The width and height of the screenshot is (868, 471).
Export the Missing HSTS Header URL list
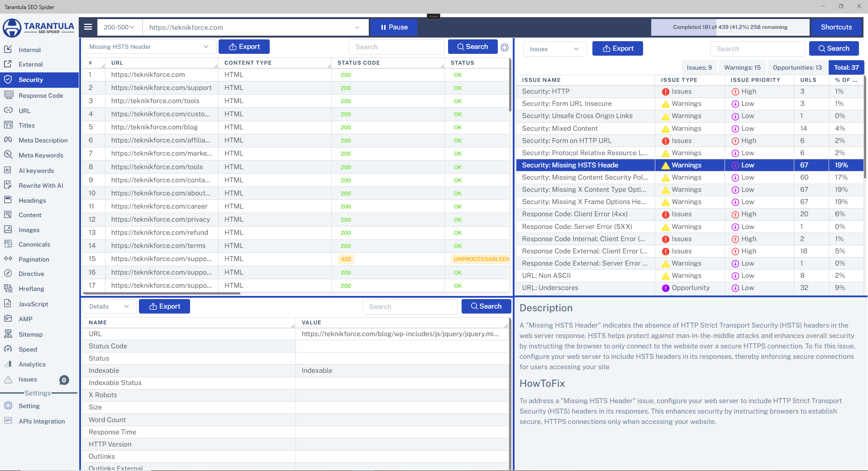coord(244,47)
